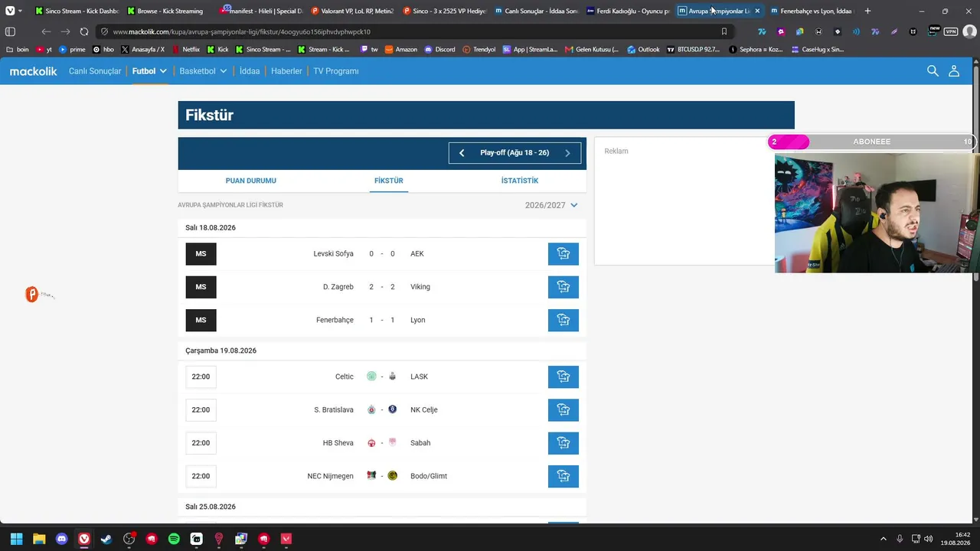Open TV Programı in the navigation bar
Screen dimensions: 980x551
pyautogui.click(x=336, y=71)
